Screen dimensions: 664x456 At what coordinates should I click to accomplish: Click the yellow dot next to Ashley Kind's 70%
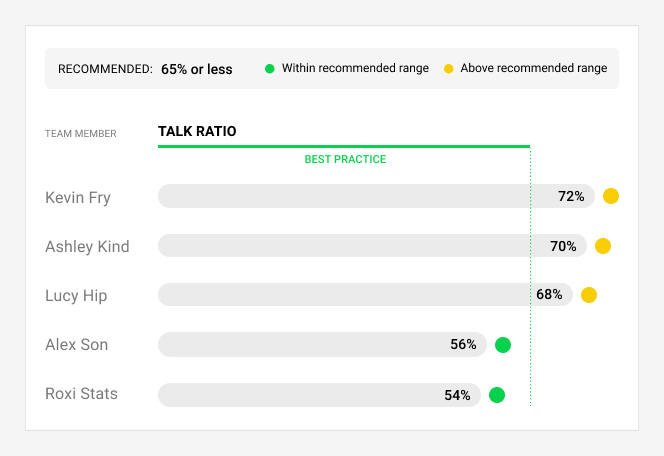pos(603,246)
